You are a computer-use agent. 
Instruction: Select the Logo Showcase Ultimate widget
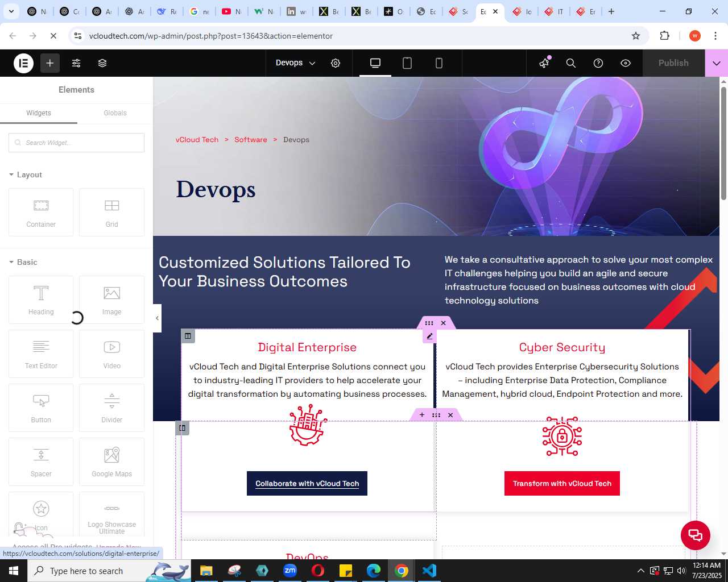[x=111, y=514]
